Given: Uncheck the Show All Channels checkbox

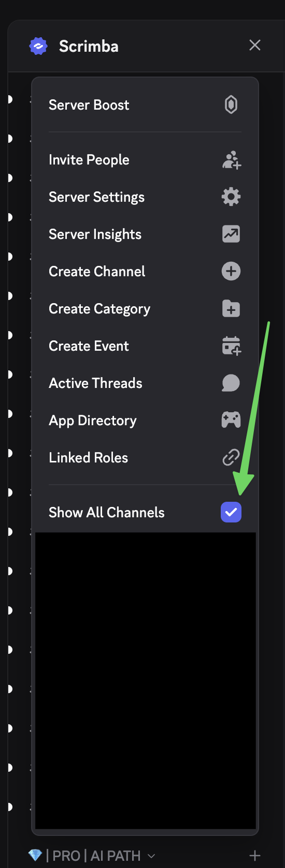Looking at the screenshot, I should point(231,513).
